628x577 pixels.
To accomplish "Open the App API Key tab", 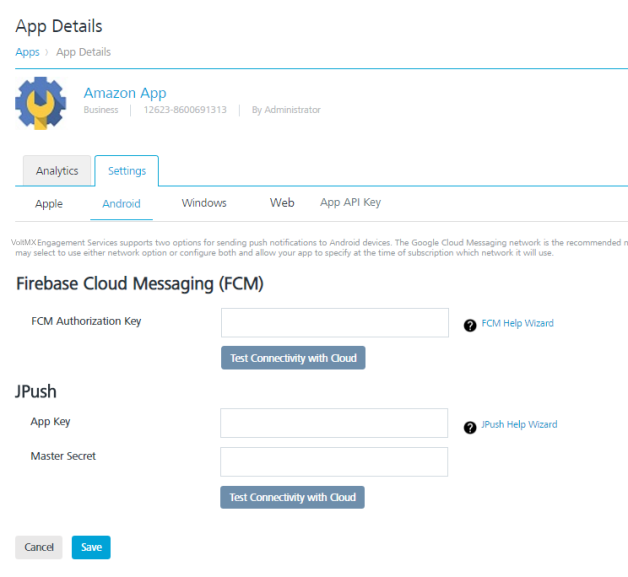I will [350, 202].
